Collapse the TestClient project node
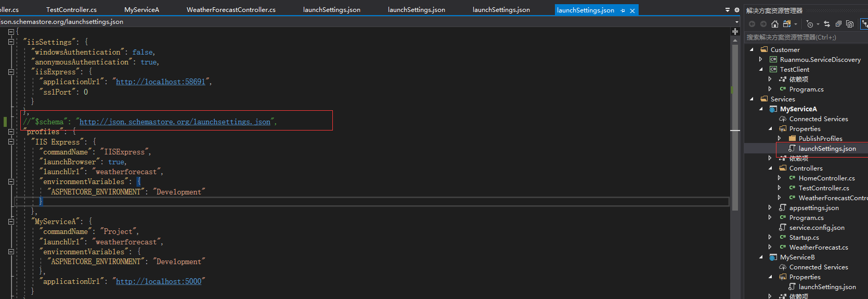 pos(761,70)
